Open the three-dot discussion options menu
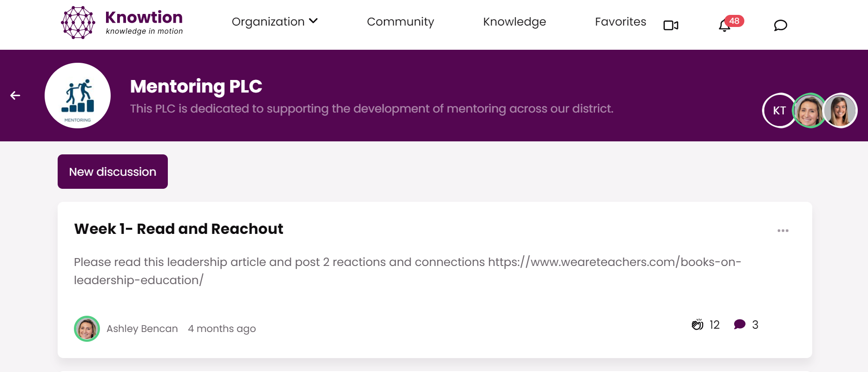 click(783, 231)
